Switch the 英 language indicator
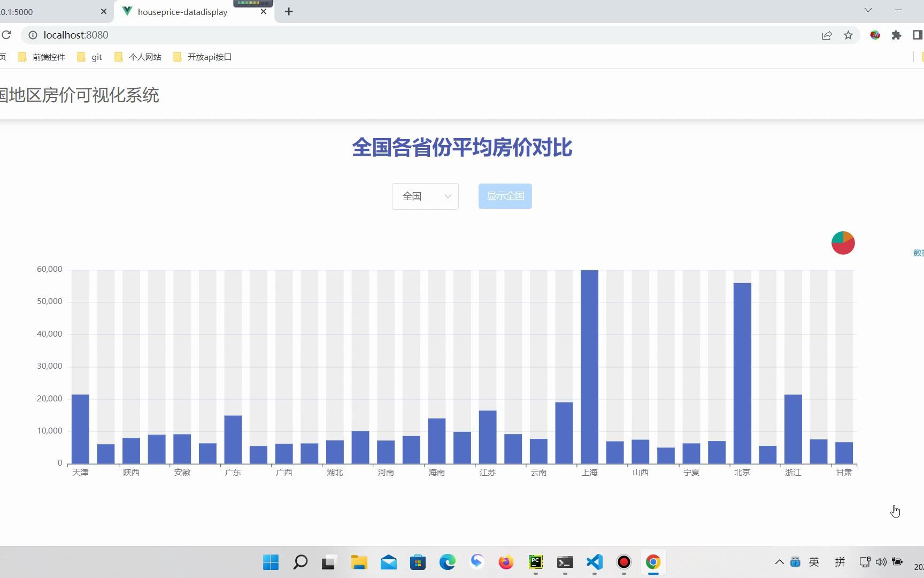924x578 pixels. point(814,562)
